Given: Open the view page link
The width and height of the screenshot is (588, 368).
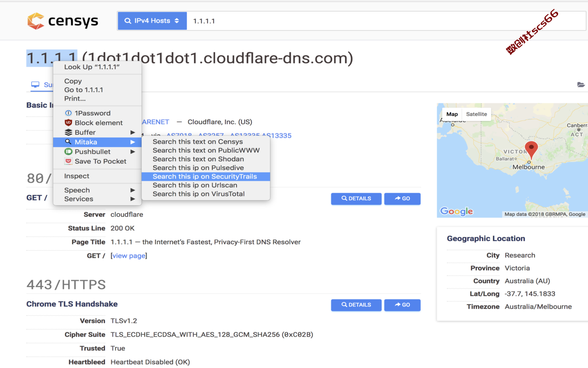Looking at the screenshot, I should (x=129, y=256).
